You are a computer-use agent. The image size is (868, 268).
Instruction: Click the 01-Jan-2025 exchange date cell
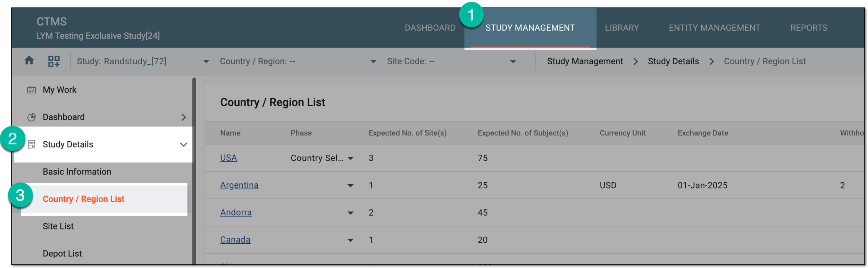(x=702, y=186)
